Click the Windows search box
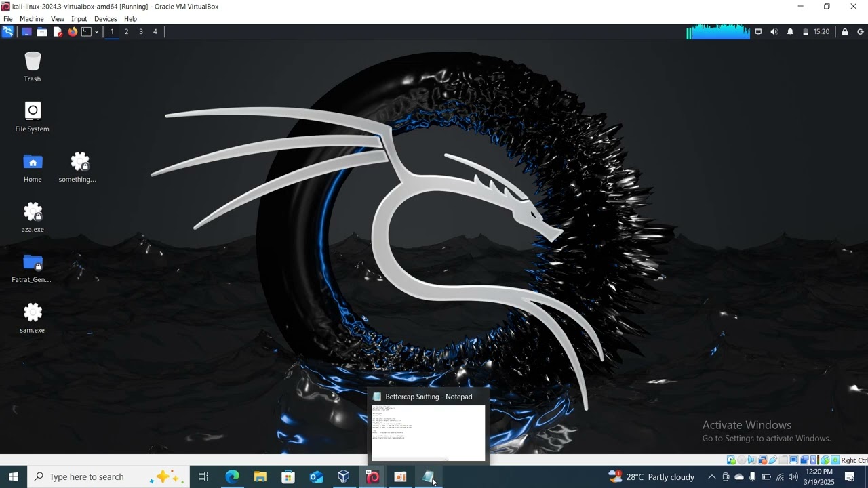 (x=108, y=476)
